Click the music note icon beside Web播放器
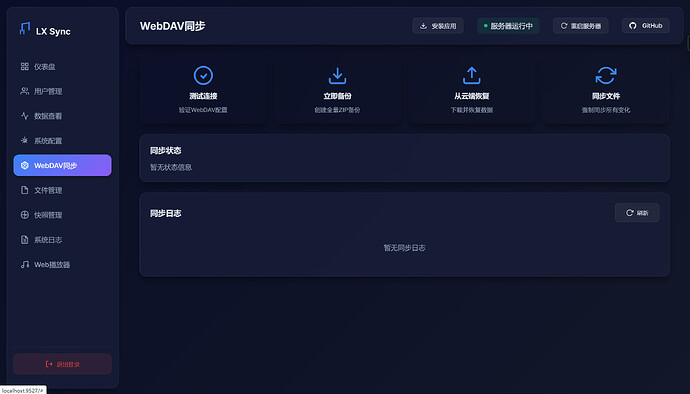This screenshot has width=690, height=394. coord(25,264)
